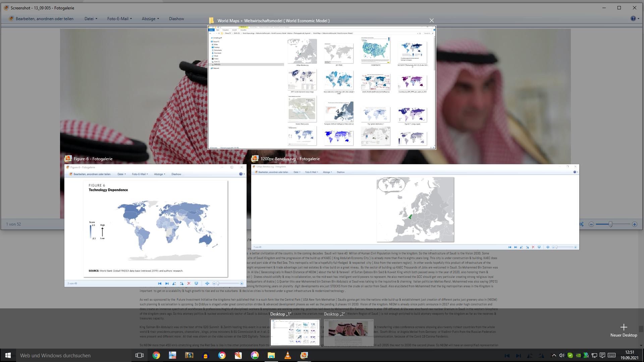Open Foto-E-Mail menu in Screenshot Fotogalerie window
Image resolution: width=644 pixels, height=362 pixels.
click(x=120, y=19)
